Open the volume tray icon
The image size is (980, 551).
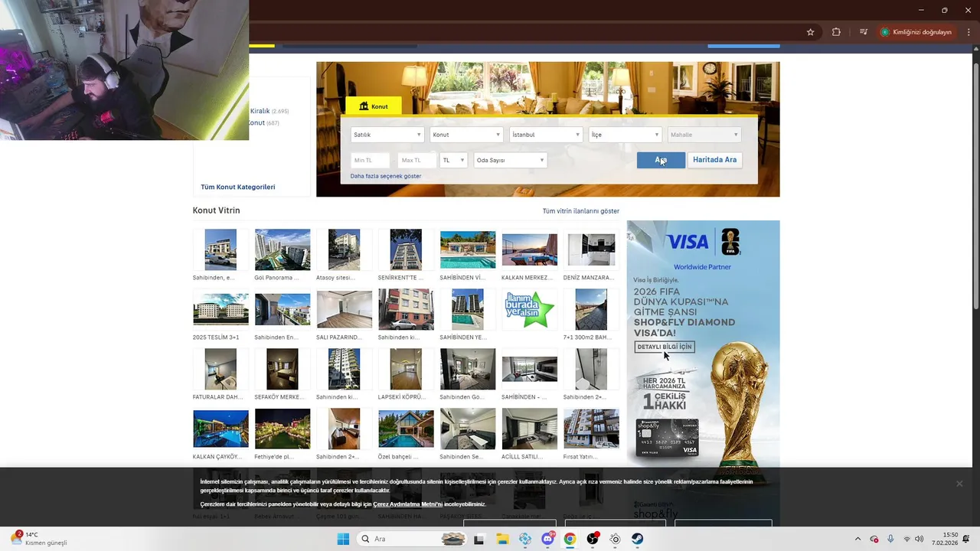point(919,539)
